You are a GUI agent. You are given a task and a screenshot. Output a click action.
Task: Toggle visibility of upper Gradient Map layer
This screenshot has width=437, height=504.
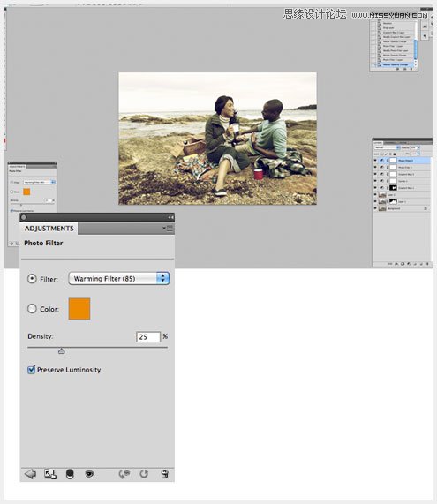pyautogui.click(x=375, y=174)
